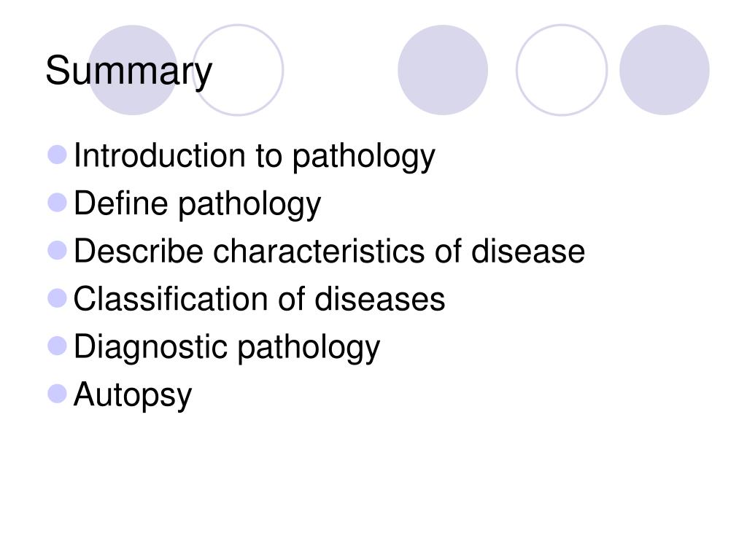Select Describe characteristics of disease text
This screenshot has height=560, width=747.
pyautogui.click(x=329, y=251)
